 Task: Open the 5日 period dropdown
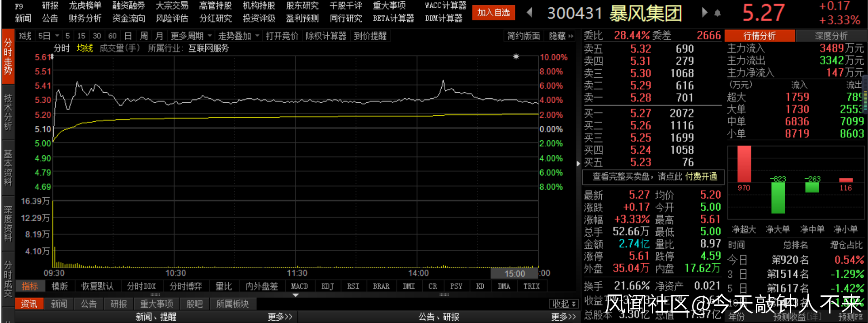(48, 36)
